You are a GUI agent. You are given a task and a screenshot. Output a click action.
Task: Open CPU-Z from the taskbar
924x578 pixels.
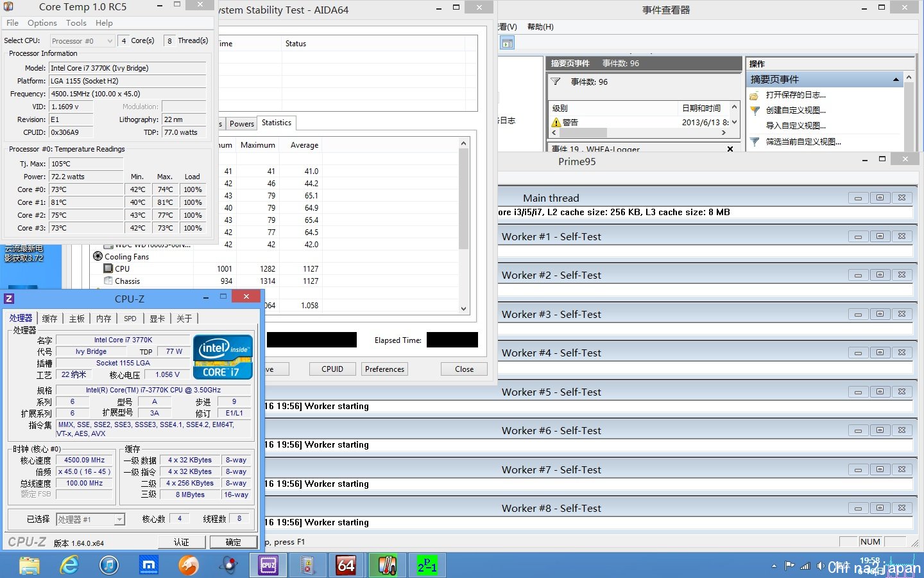coord(268,565)
